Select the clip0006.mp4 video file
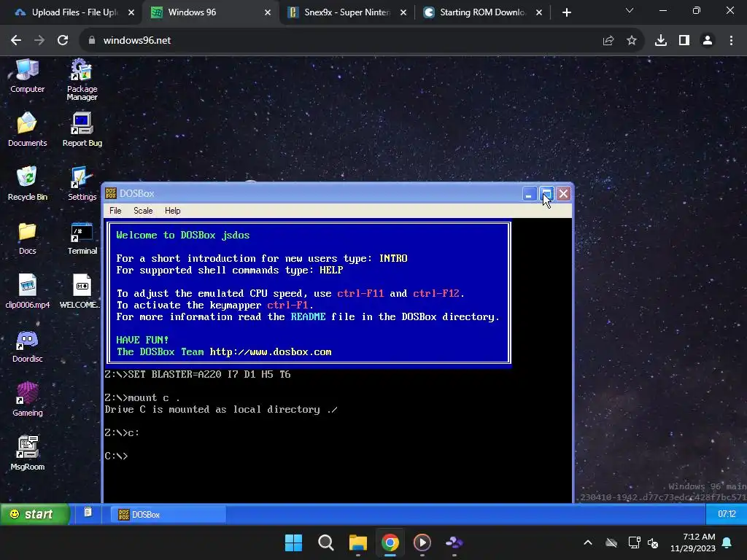Image resolution: width=747 pixels, height=560 pixels. tap(27, 292)
